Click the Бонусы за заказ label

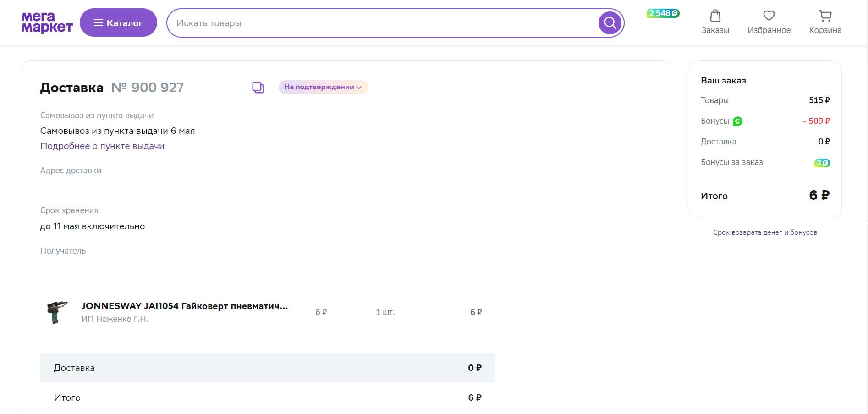[x=731, y=162]
